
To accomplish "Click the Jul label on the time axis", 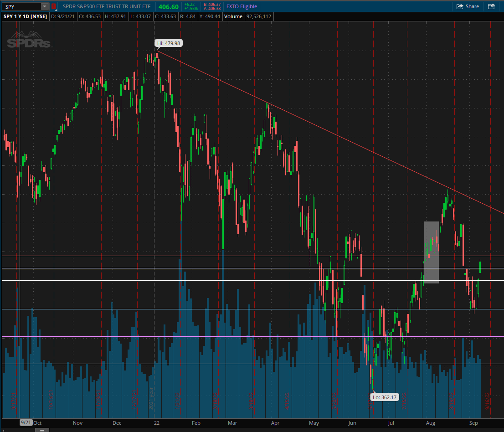I will (391, 423).
